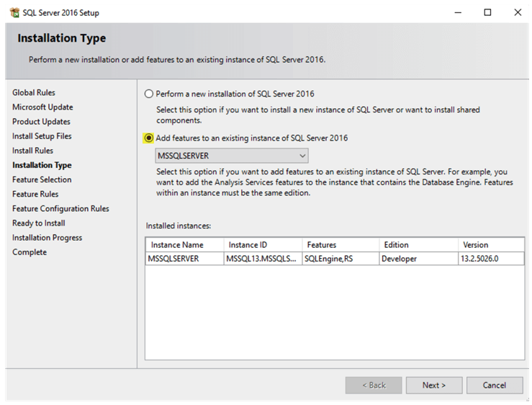Open the MSSQLSERVER instance dropdown
This screenshot has width=532, height=405.
click(232, 156)
